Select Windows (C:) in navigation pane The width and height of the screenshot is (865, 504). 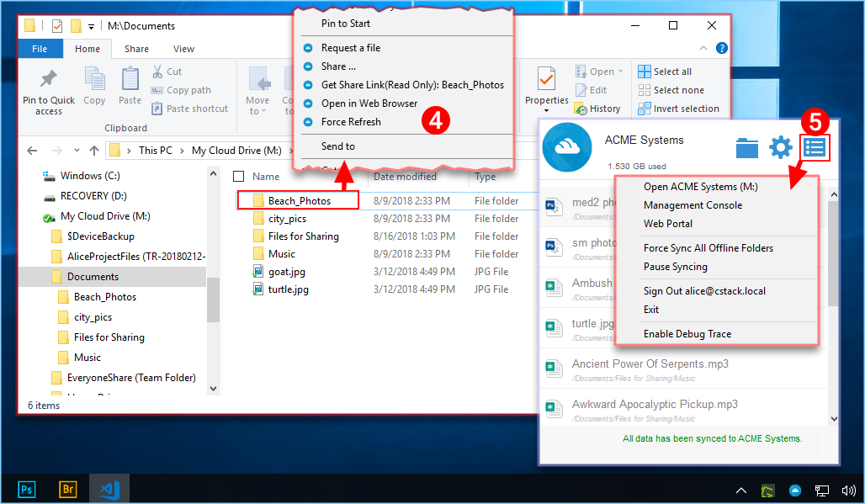coord(90,176)
